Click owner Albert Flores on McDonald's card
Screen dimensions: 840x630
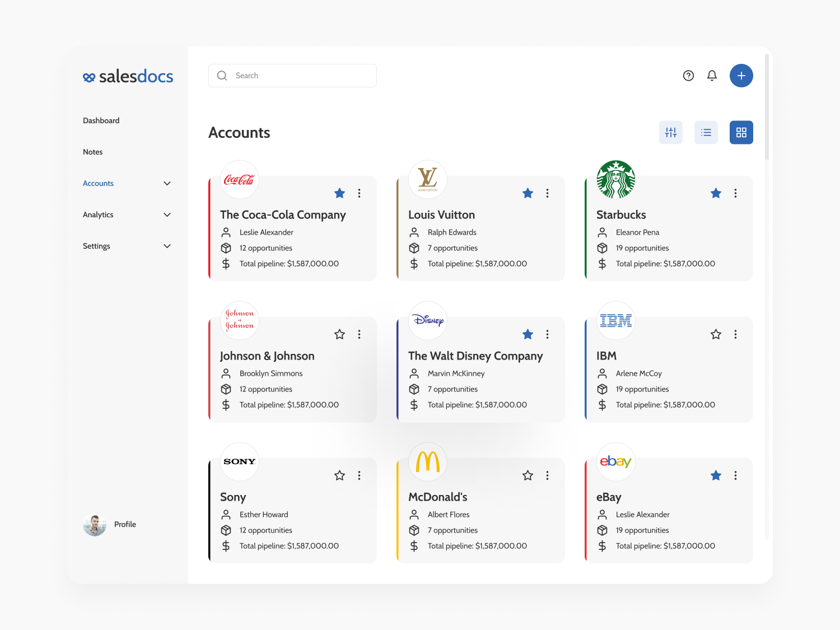449,515
